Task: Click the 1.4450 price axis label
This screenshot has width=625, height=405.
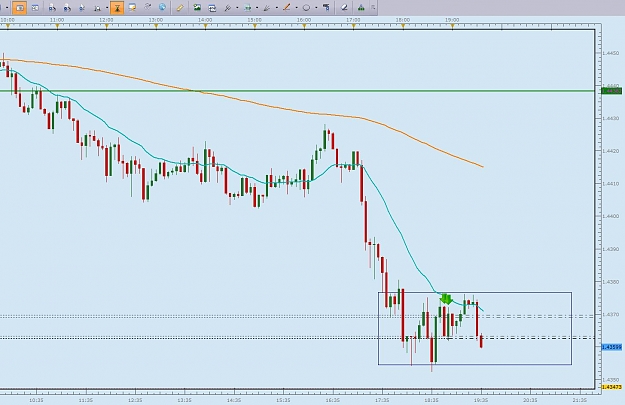Action: 611,53
